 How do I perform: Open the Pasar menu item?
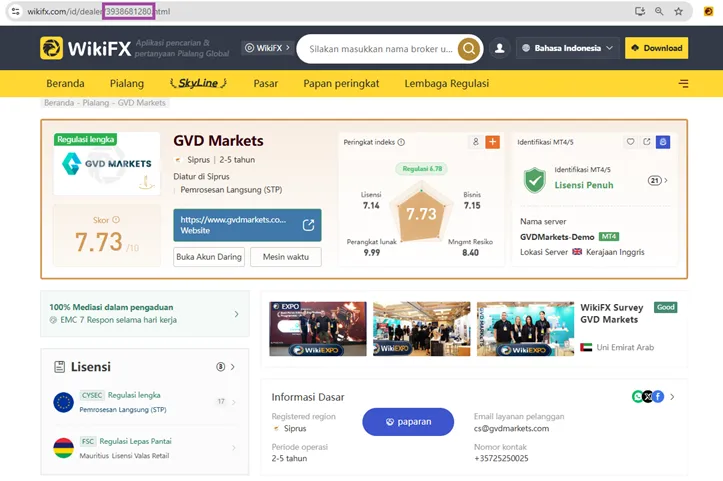coord(266,83)
